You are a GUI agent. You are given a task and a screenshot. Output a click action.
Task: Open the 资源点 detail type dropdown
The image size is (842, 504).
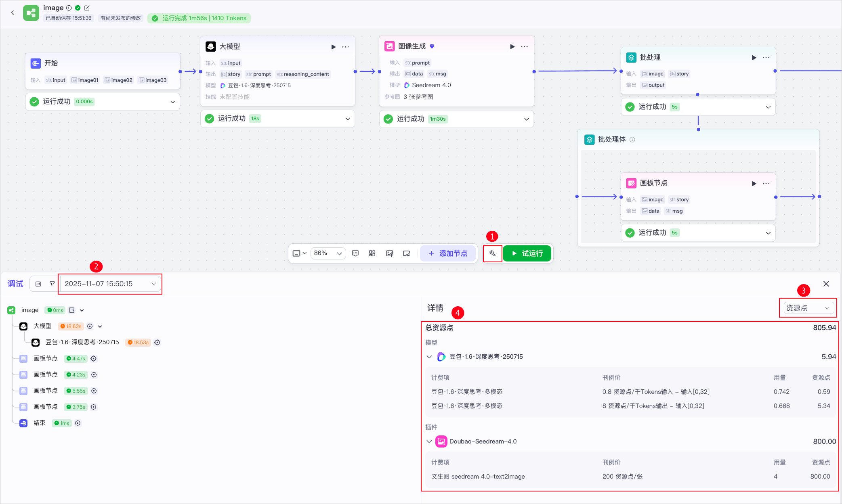808,308
